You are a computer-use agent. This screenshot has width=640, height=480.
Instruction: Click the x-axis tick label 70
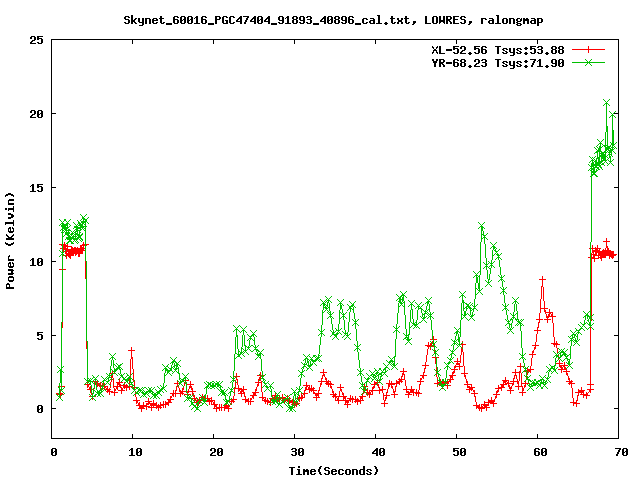[x=621, y=452]
